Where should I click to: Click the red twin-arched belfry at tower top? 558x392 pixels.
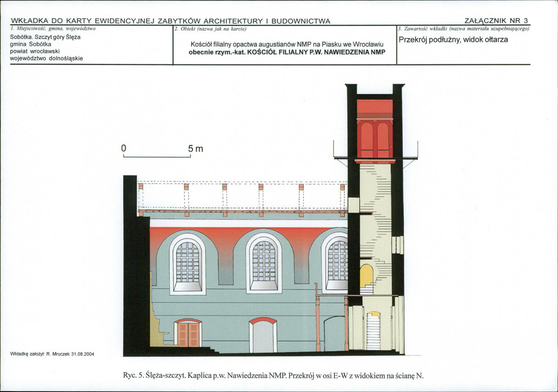[375, 138]
